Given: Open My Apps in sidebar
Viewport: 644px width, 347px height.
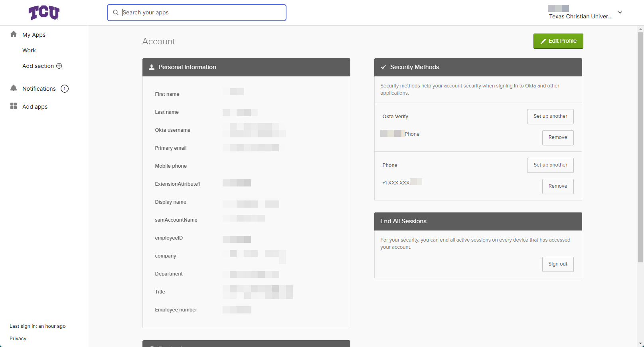Looking at the screenshot, I should 34,35.
